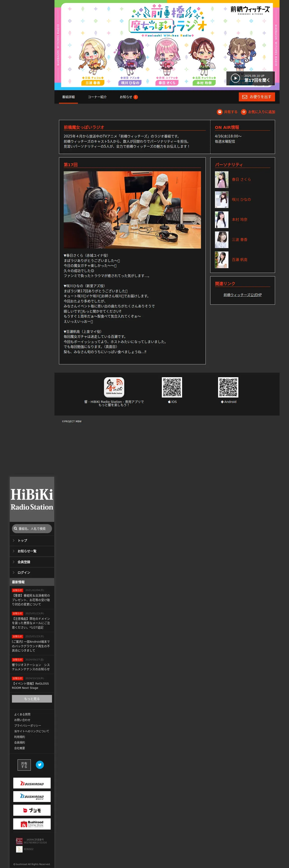Open personality 咲川 ひなの profile link

click(x=241, y=200)
